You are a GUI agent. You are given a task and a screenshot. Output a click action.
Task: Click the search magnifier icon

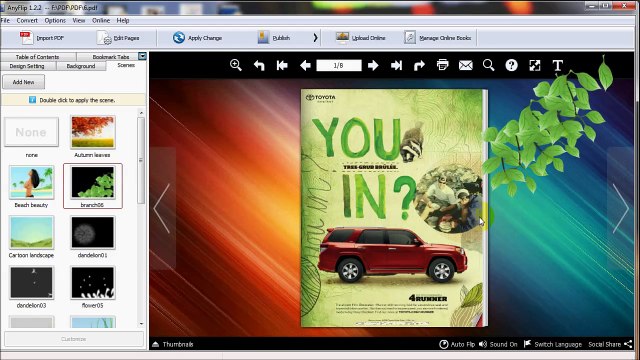[488, 65]
